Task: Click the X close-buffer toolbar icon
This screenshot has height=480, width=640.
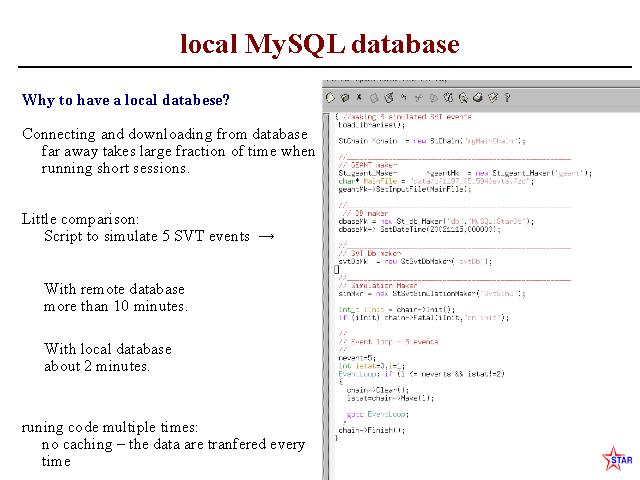Action: click(359, 97)
